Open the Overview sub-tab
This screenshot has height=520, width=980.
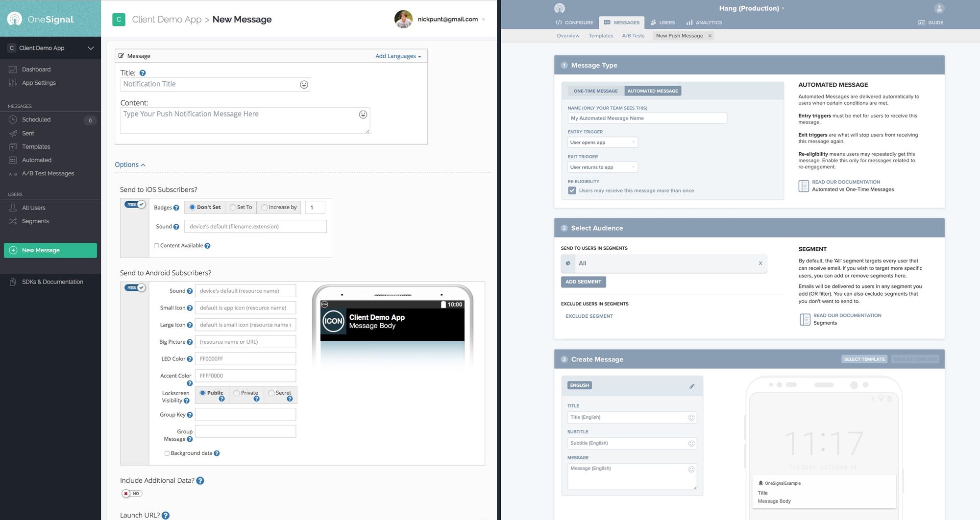(x=568, y=36)
